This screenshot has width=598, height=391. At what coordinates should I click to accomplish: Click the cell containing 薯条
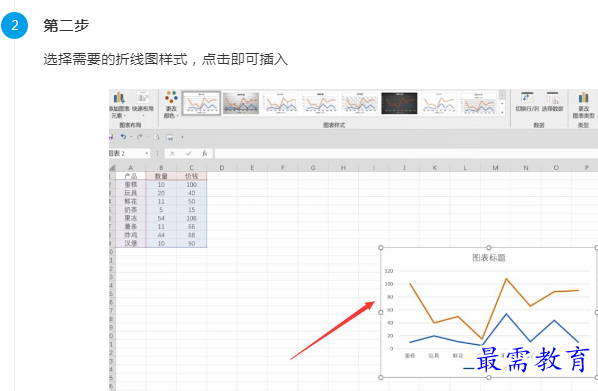[130, 227]
